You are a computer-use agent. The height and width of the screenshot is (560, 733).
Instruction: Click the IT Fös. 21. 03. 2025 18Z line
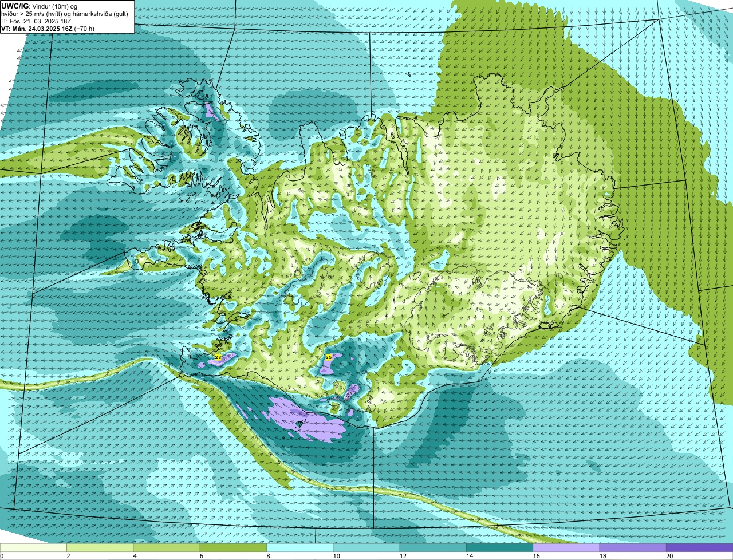tap(36, 21)
